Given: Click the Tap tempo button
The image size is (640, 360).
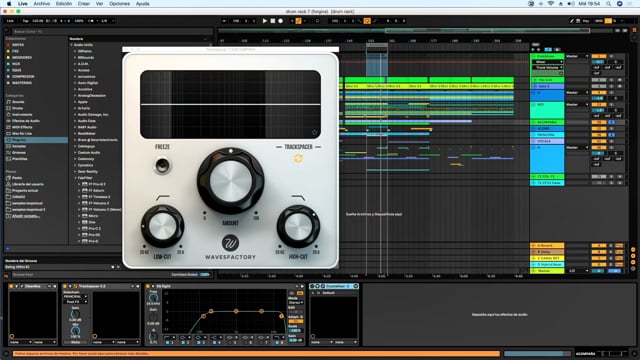Looking at the screenshot, I should (26, 21).
